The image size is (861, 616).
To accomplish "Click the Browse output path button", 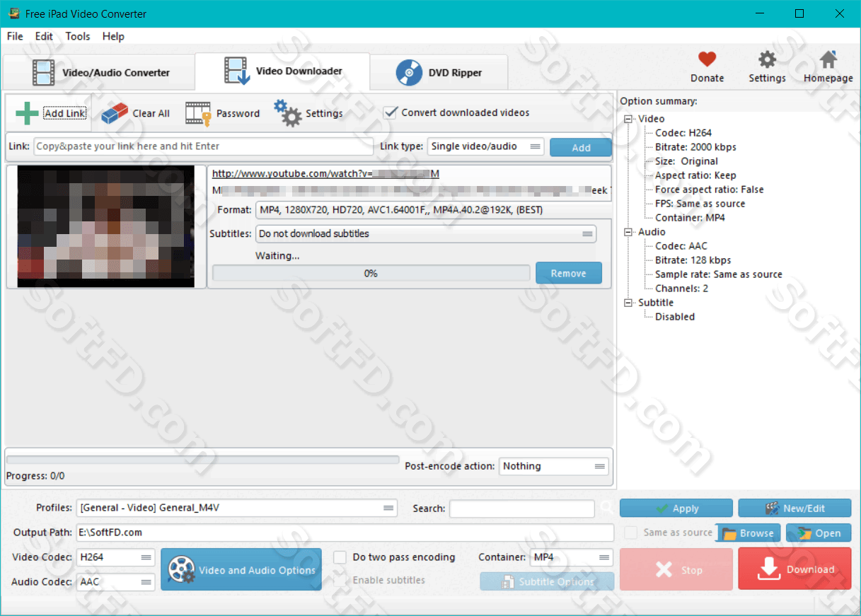I will [749, 533].
